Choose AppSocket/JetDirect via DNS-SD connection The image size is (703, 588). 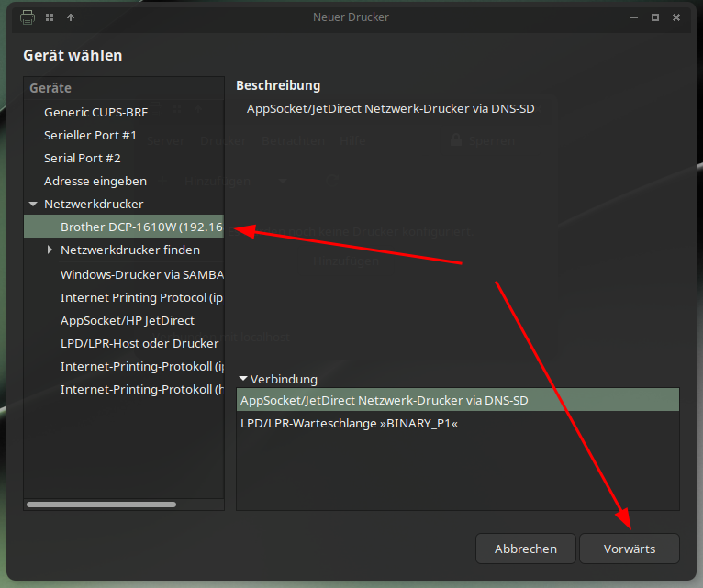[x=458, y=400]
